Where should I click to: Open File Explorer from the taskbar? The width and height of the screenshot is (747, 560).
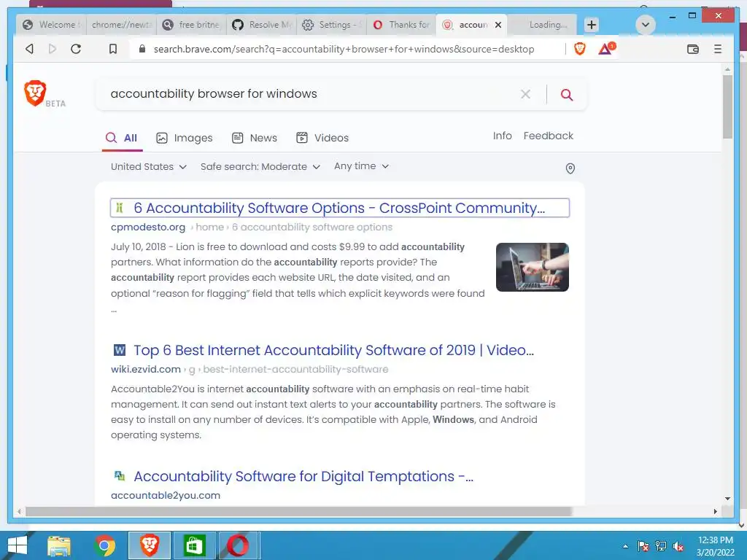60,545
